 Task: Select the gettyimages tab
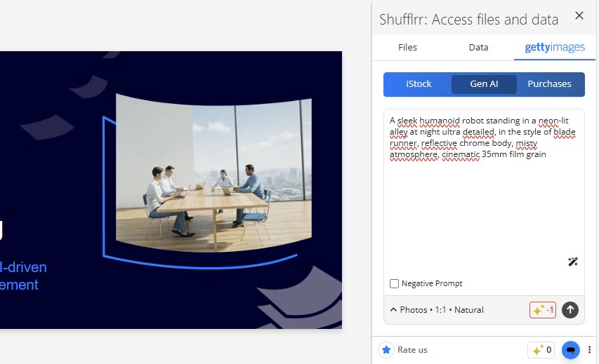tap(555, 47)
